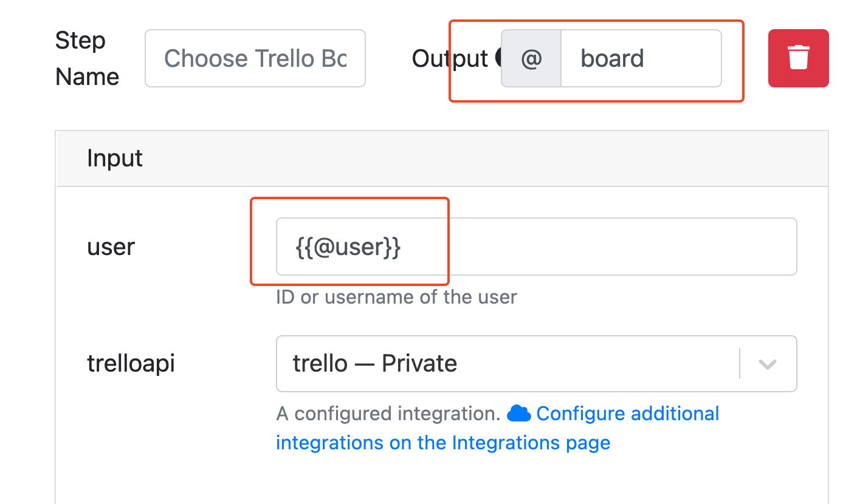Click the "user" field label
857x504 pixels.
[x=111, y=247]
